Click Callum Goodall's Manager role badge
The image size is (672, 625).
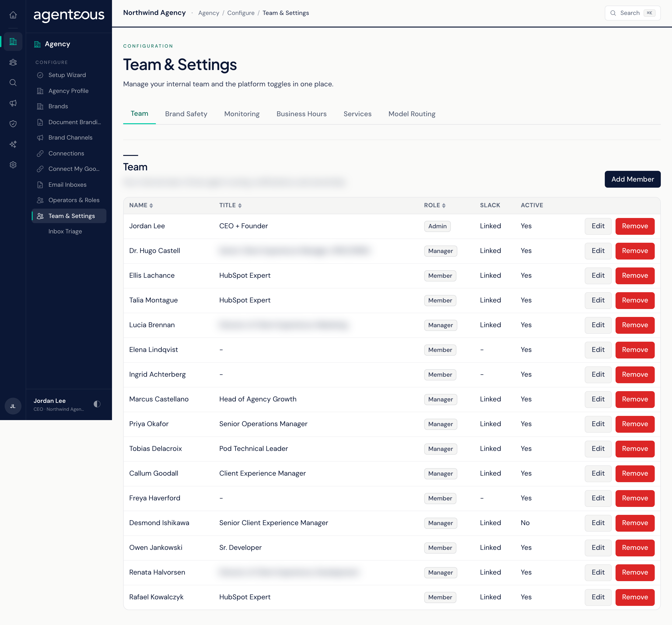441,474
